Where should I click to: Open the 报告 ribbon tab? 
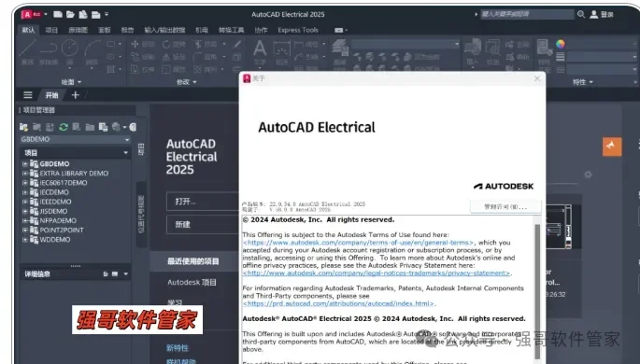click(x=127, y=30)
